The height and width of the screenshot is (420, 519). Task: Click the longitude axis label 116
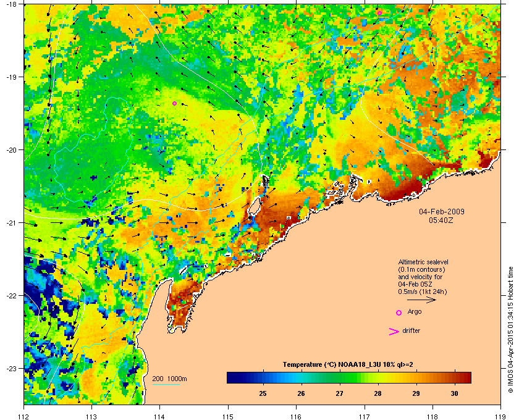[x=296, y=417]
